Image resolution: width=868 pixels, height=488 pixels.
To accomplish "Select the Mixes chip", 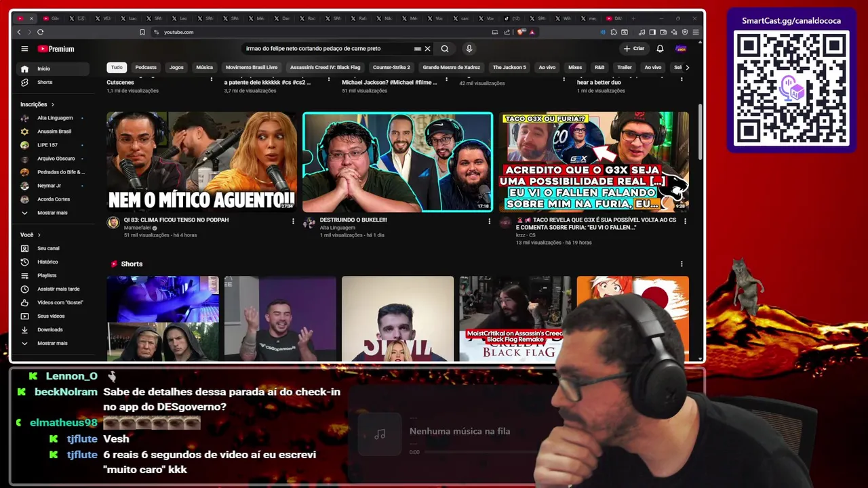I will [x=575, y=67].
